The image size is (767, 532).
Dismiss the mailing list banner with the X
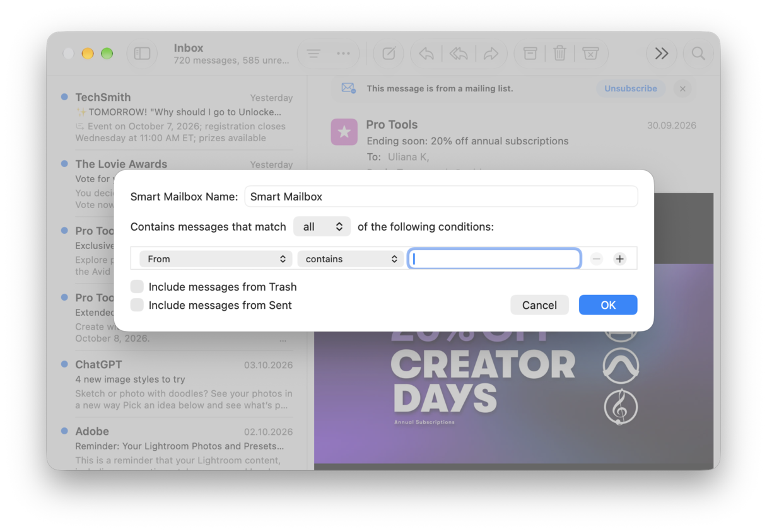pyautogui.click(x=682, y=89)
